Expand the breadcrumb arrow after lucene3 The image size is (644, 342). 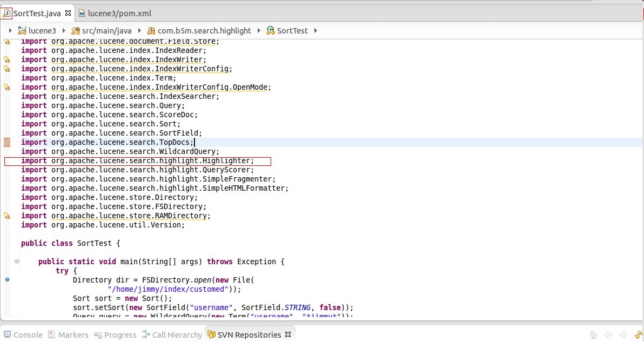coord(64,30)
